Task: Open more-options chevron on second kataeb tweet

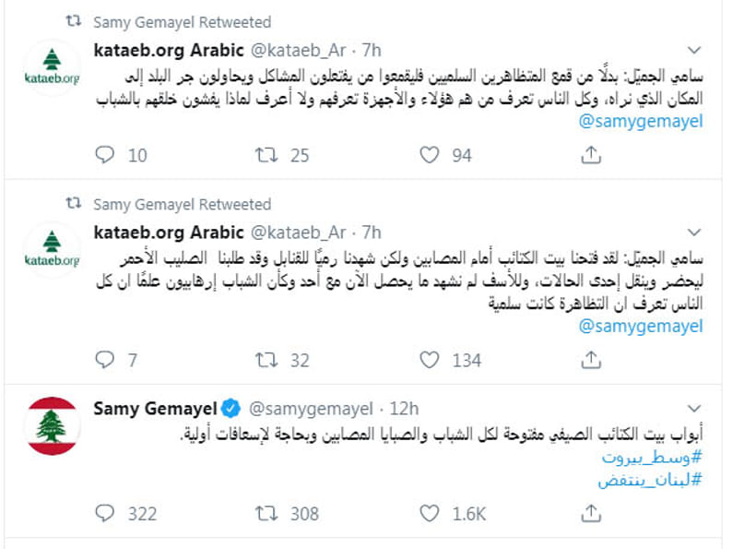Action: click(x=694, y=233)
